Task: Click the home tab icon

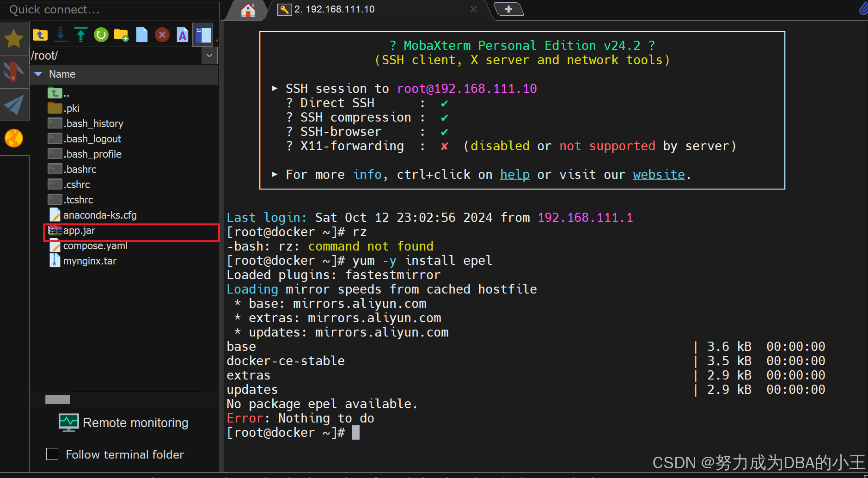Action: tap(248, 10)
